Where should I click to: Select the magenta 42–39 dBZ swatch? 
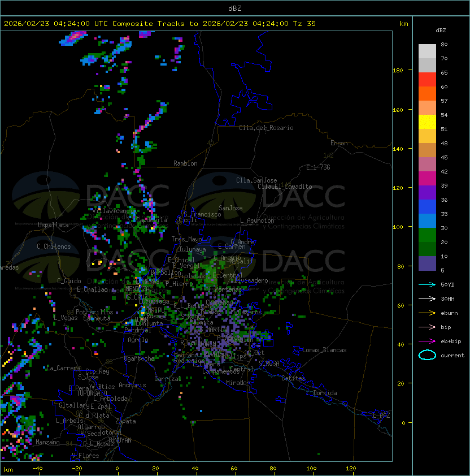pyautogui.click(x=427, y=179)
